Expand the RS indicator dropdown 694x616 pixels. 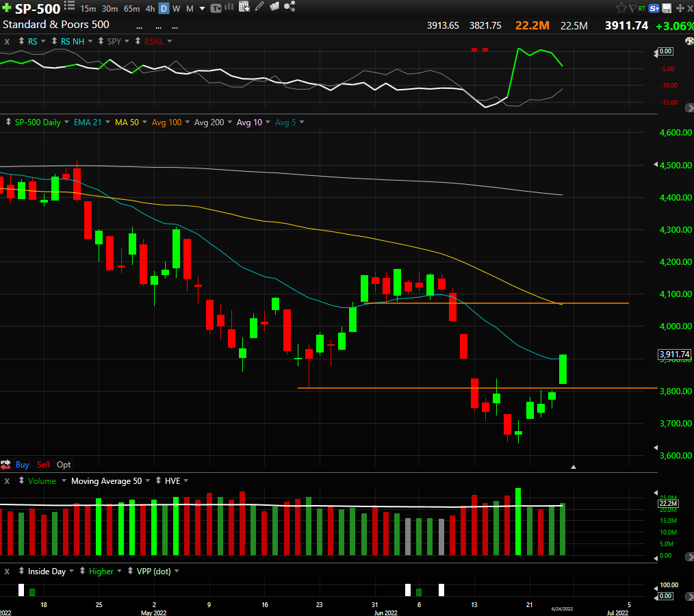[43, 41]
